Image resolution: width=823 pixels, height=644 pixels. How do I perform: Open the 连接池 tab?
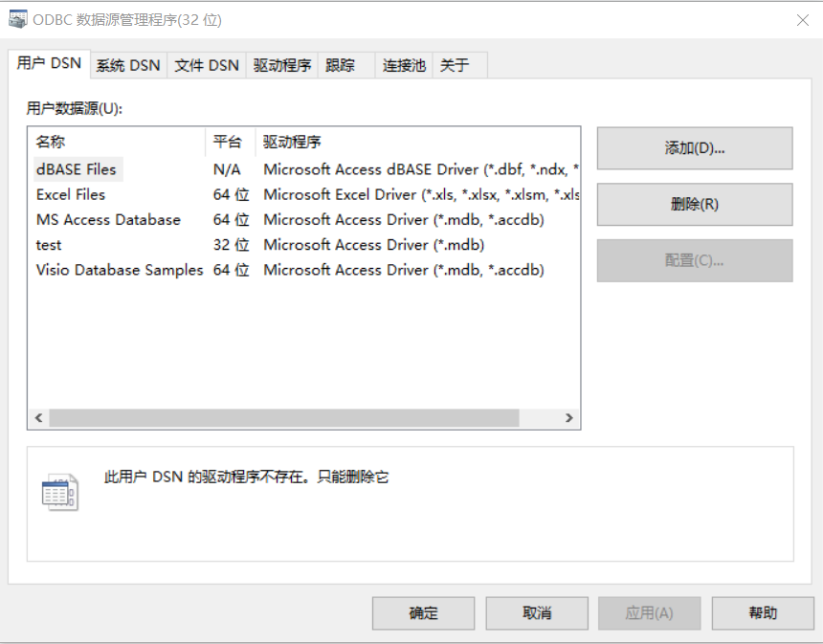[x=404, y=66]
